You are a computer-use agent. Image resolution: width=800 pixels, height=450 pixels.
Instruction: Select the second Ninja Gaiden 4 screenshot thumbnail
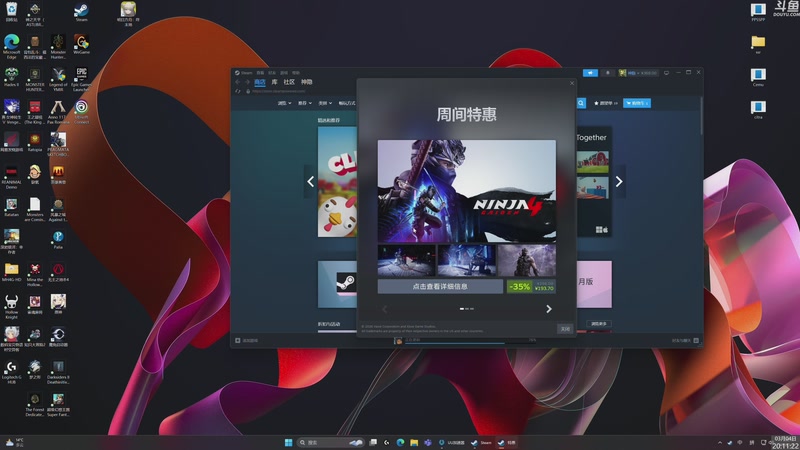pos(466,260)
